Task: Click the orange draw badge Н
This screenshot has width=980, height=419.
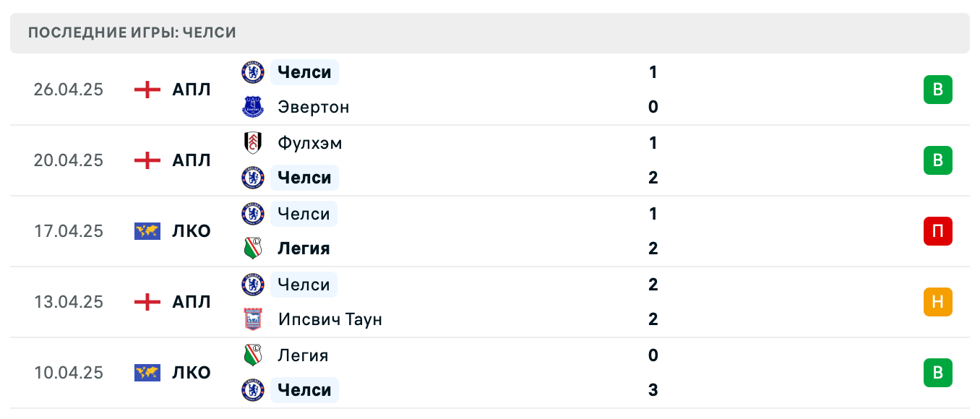Action: coord(937,302)
